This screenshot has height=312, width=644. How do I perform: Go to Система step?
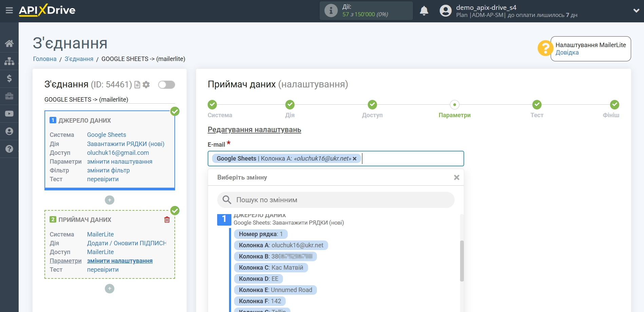[x=212, y=105]
